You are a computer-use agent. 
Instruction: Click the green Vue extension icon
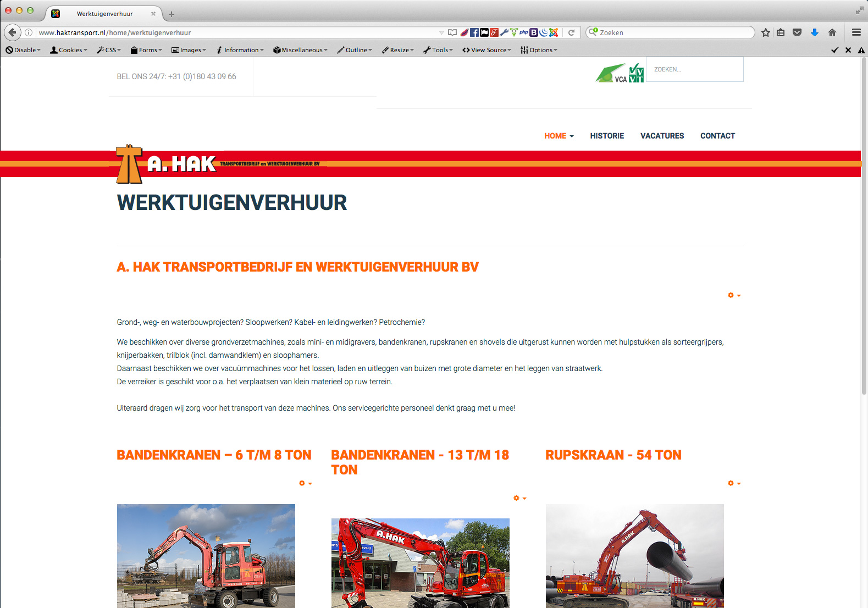514,32
